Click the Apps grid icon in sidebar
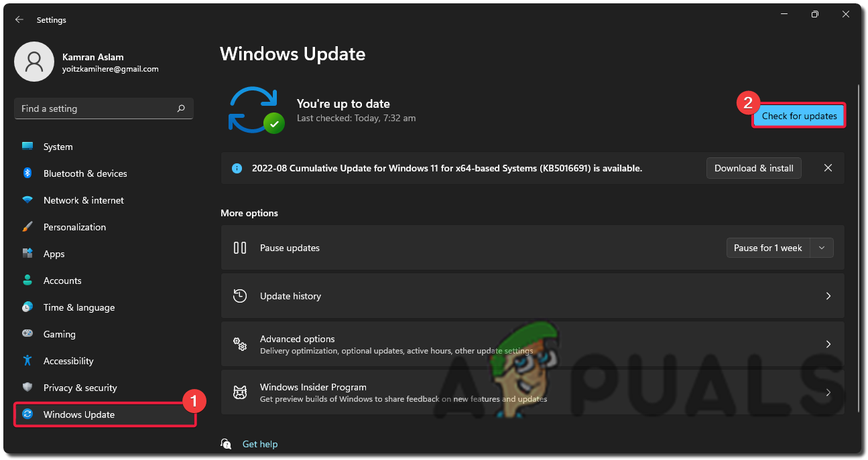Image resolution: width=868 pixels, height=460 pixels. (27, 254)
